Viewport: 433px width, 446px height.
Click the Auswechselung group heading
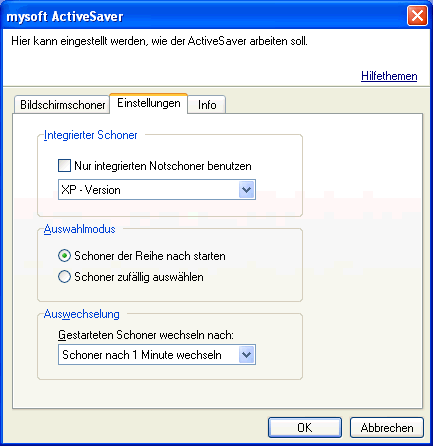(x=82, y=314)
